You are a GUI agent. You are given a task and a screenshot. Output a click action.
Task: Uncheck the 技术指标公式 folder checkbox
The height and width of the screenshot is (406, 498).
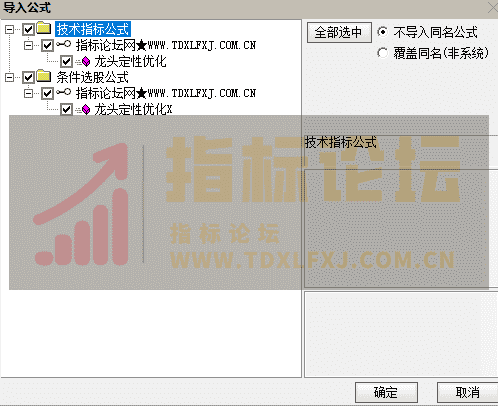[28, 30]
